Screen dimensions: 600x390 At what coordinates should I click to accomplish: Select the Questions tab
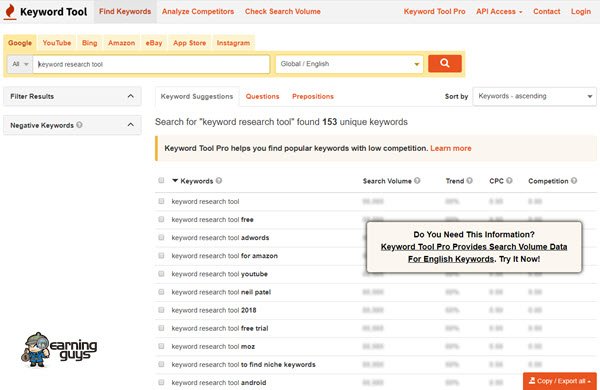[x=262, y=96]
